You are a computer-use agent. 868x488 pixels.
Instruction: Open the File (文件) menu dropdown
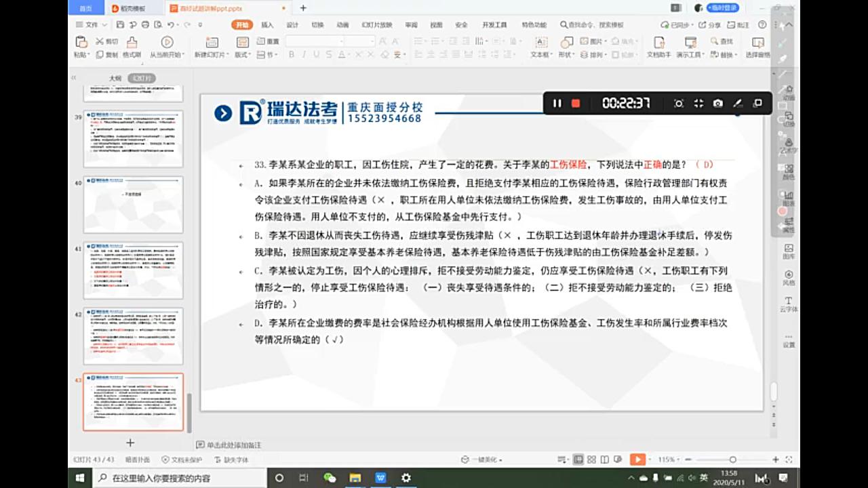tap(92, 24)
